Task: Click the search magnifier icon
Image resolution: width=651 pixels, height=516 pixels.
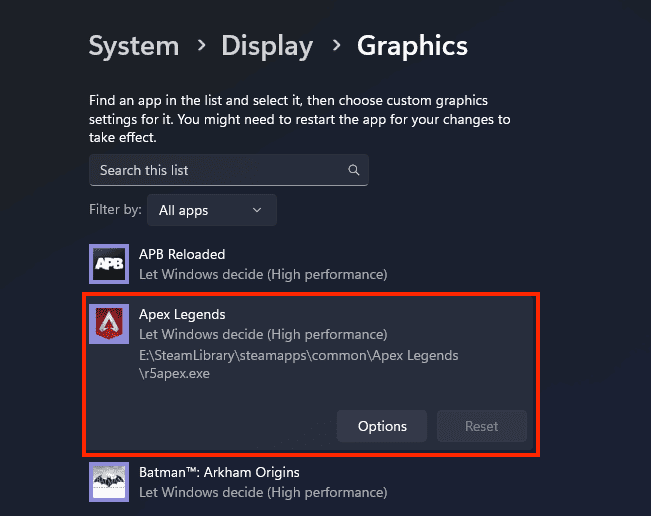Action: pos(353,170)
